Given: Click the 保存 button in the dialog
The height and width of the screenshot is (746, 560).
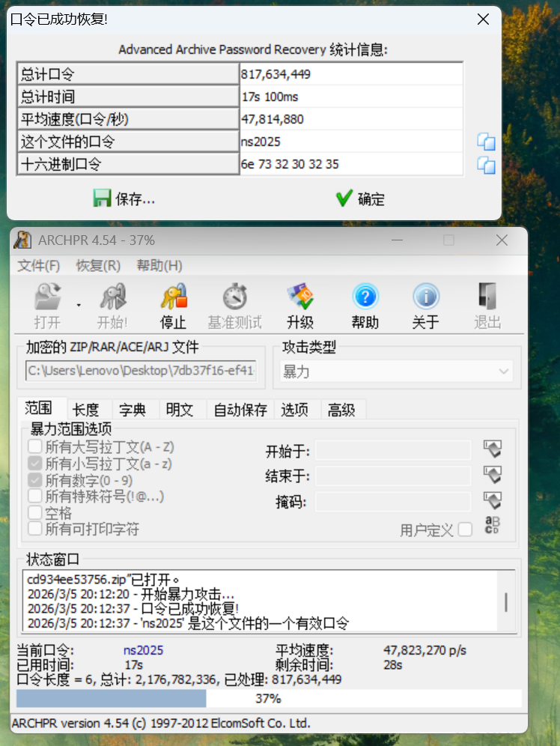Looking at the screenshot, I should 124,198.
